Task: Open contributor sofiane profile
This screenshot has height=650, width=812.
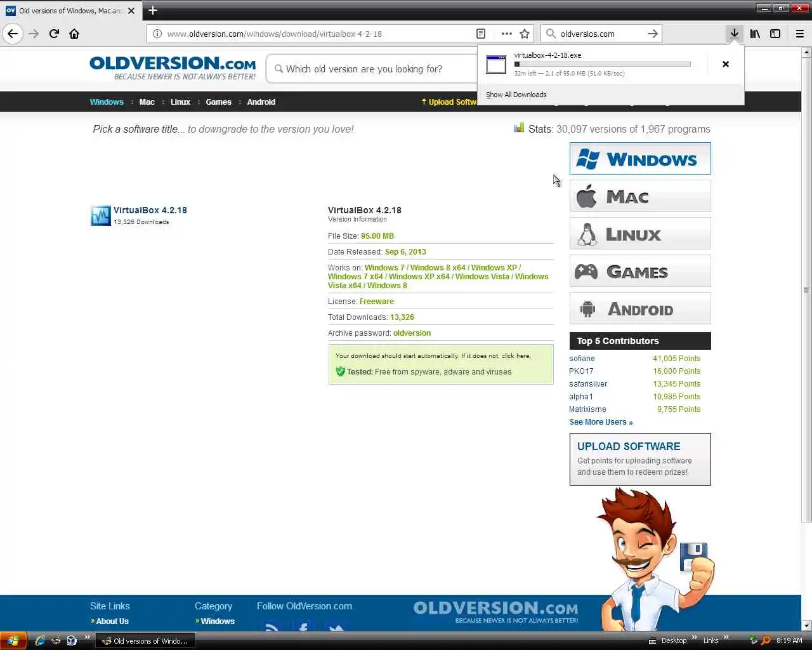Action: pyautogui.click(x=582, y=359)
